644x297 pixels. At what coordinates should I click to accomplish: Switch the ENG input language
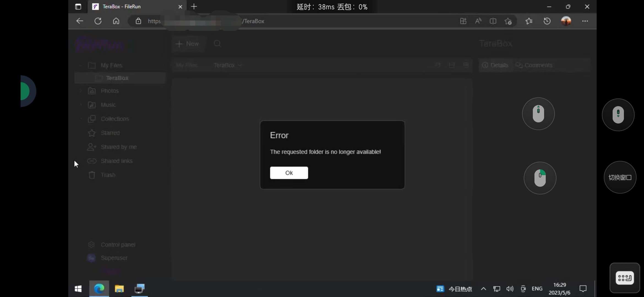tap(537, 289)
